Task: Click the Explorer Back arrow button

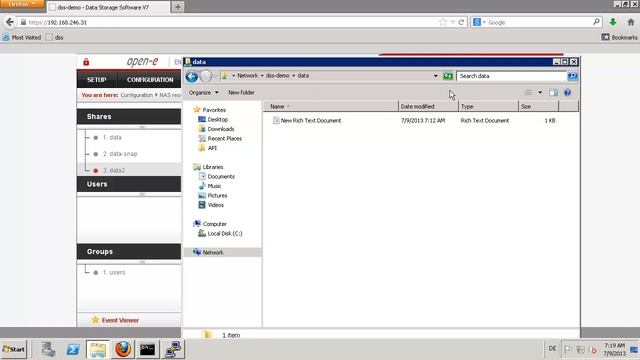Action: (x=192, y=76)
